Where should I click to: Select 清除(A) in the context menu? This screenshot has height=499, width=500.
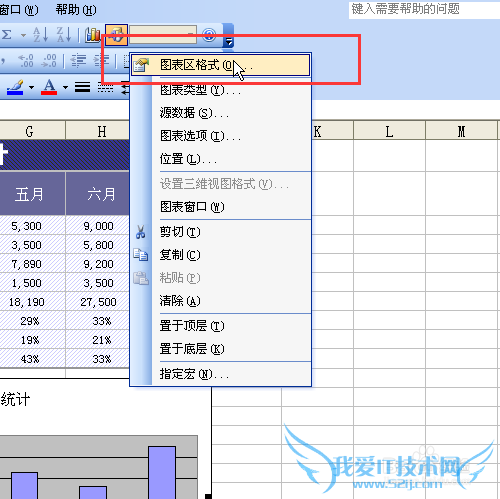tap(220, 301)
